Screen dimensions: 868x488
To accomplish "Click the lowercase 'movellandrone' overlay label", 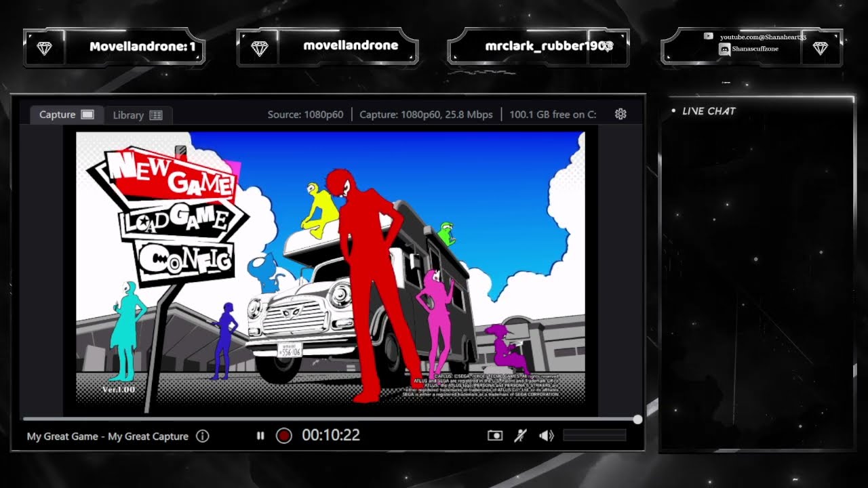I will point(351,45).
